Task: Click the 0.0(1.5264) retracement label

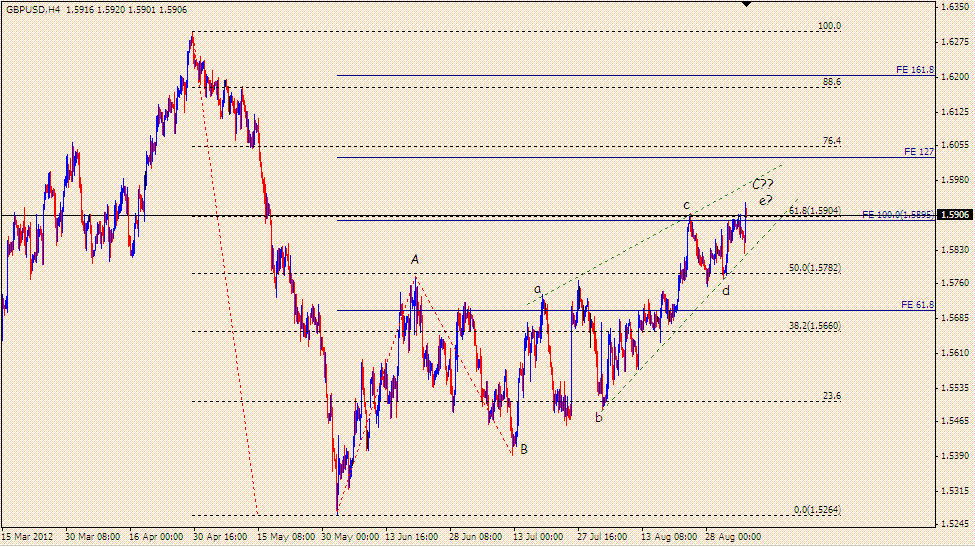Action: pos(817,510)
